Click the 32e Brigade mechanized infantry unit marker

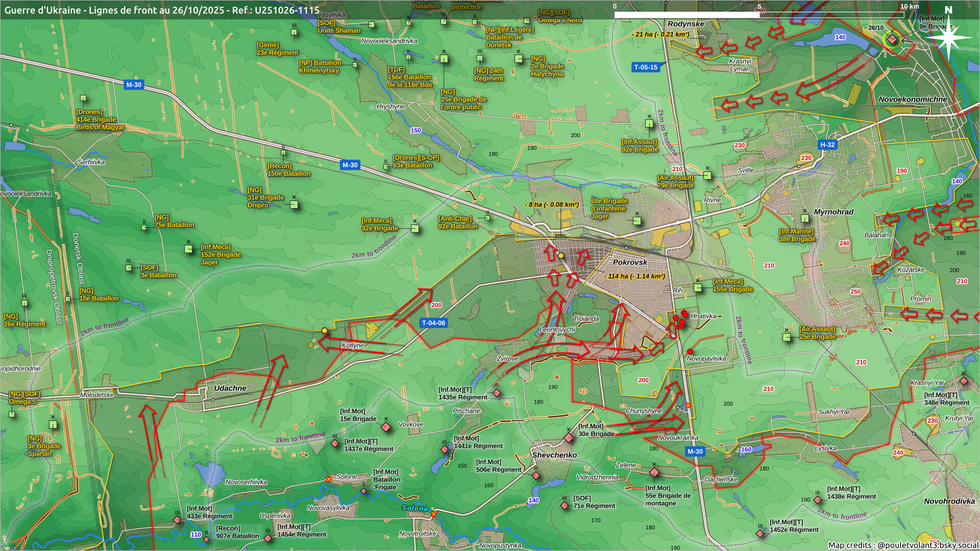pyautogui.click(x=414, y=229)
